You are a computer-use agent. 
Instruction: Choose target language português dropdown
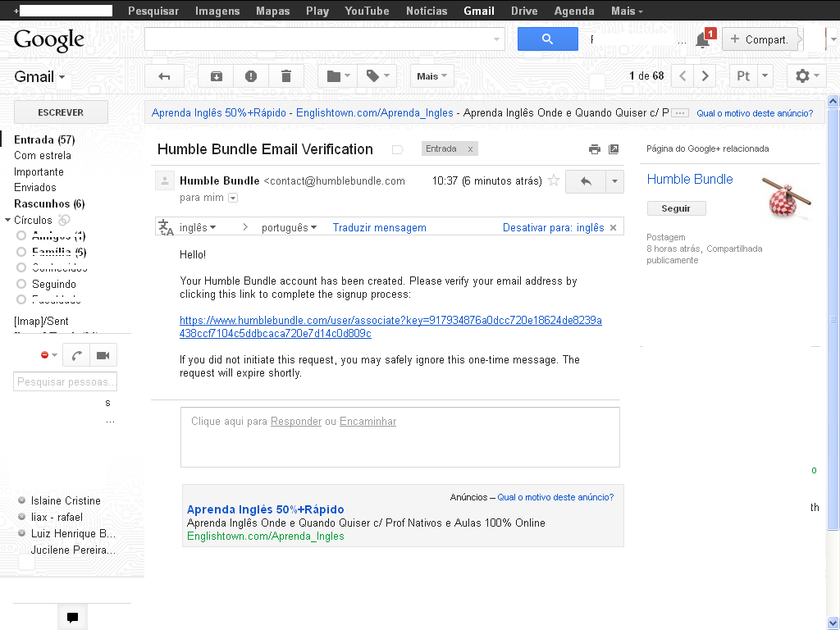(x=289, y=228)
